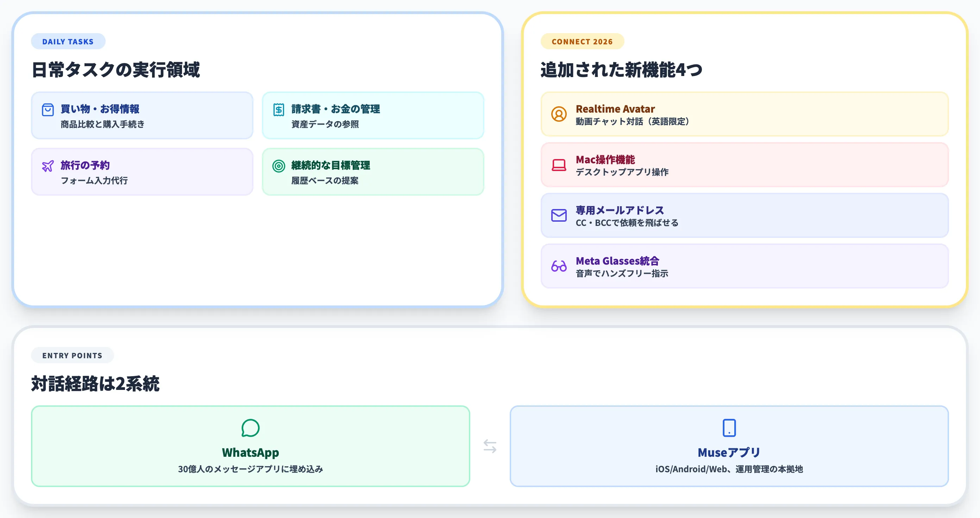The width and height of the screenshot is (980, 518).
Task: Click the shopping bag icon
Action: pyautogui.click(x=48, y=110)
